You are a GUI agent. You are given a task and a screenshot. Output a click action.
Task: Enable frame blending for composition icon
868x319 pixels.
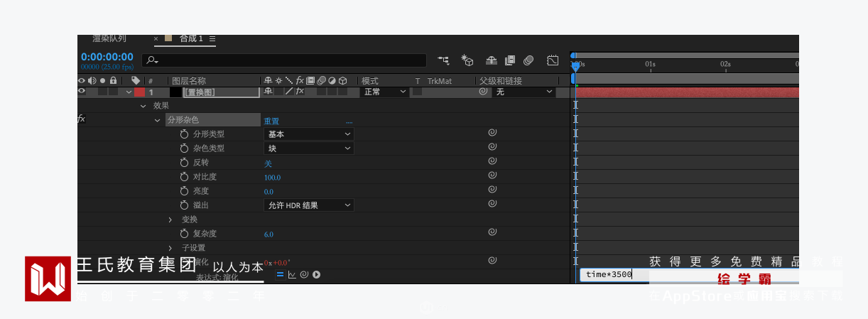pos(510,60)
